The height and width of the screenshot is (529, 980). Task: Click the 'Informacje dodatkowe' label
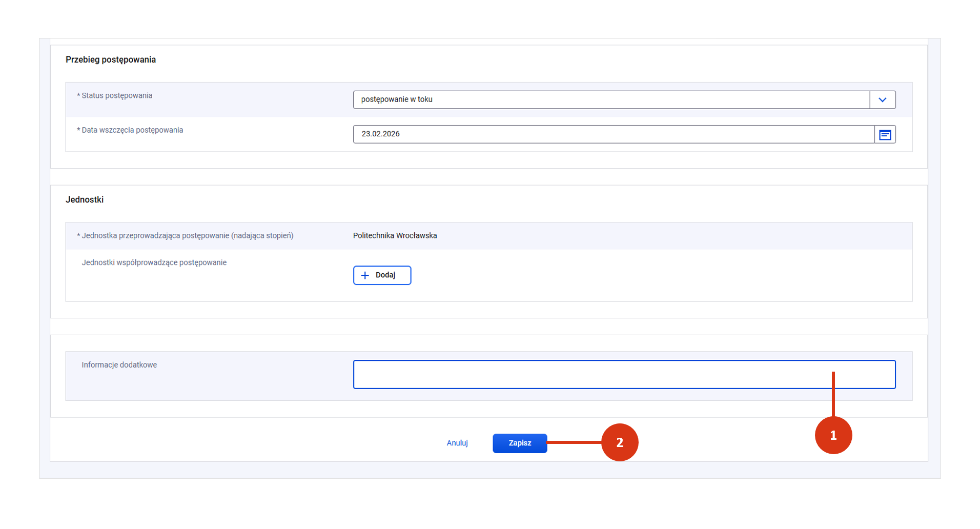click(x=119, y=365)
